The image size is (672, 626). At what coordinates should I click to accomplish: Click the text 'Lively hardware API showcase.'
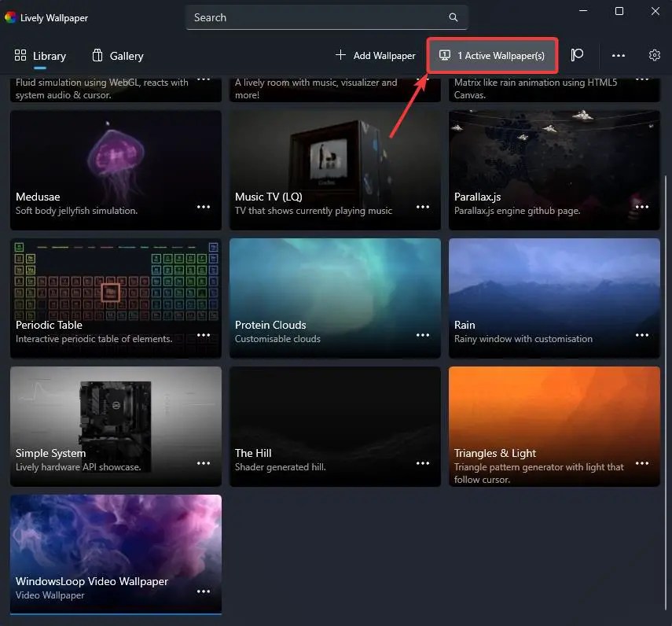pyautogui.click(x=78, y=467)
